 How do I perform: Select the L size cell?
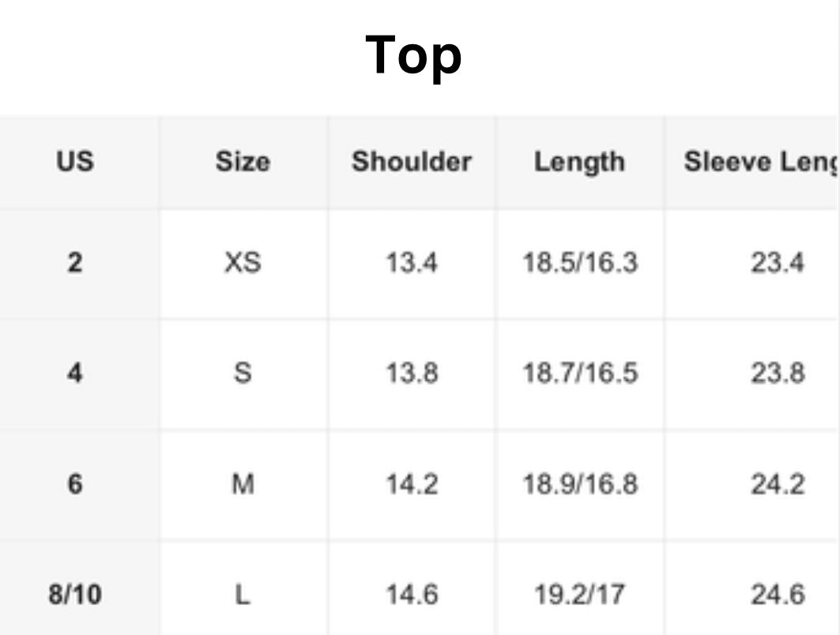(x=243, y=594)
